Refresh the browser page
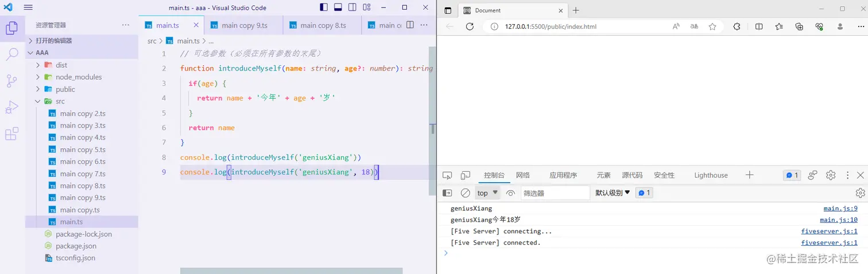 (470, 26)
